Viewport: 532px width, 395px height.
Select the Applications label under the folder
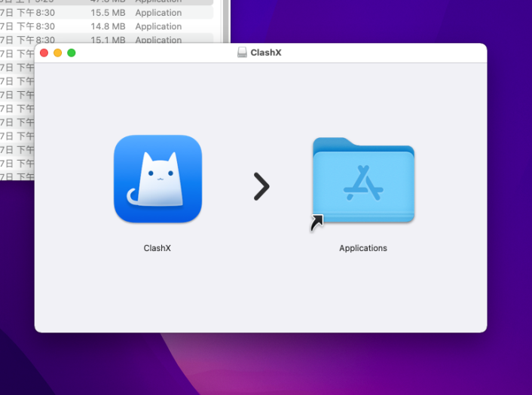click(363, 248)
